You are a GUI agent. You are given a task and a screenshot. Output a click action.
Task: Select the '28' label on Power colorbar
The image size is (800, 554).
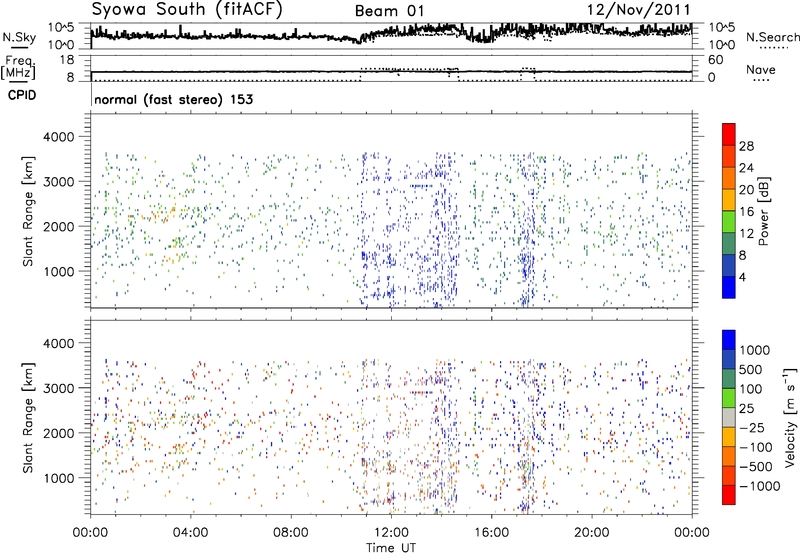point(746,146)
